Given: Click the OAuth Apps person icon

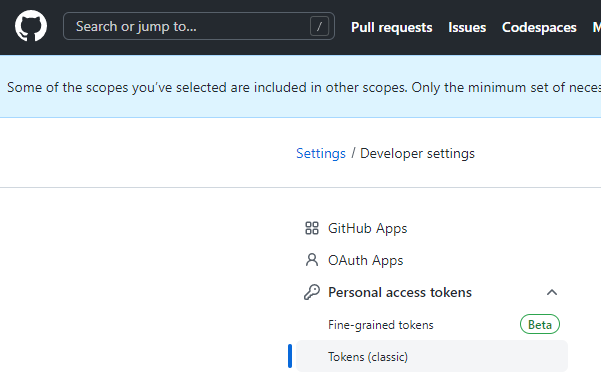Looking at the screenshot, I should 312,260.
